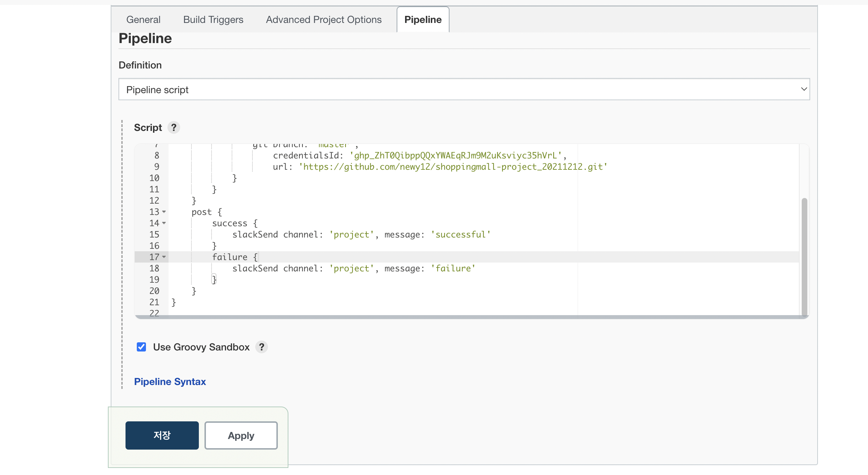Image resolution: width=868 pixels, height=475 pixels.
Task: Click the 'success {' code line
Action: pyautogui.click(x=235, y=223)
